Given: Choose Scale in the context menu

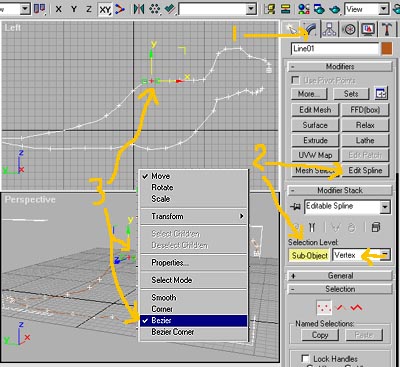Looking at the screenshot, I should (193, 199).
